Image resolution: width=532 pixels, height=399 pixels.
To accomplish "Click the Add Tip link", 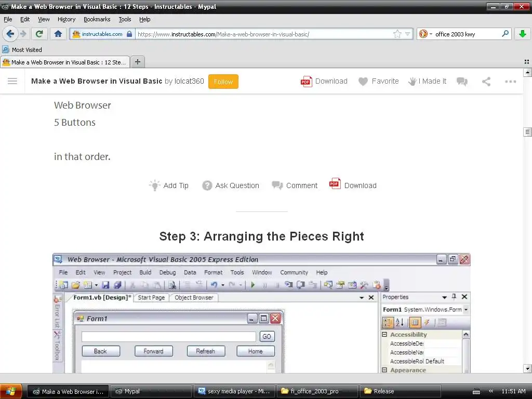I will tap(169, 185).
